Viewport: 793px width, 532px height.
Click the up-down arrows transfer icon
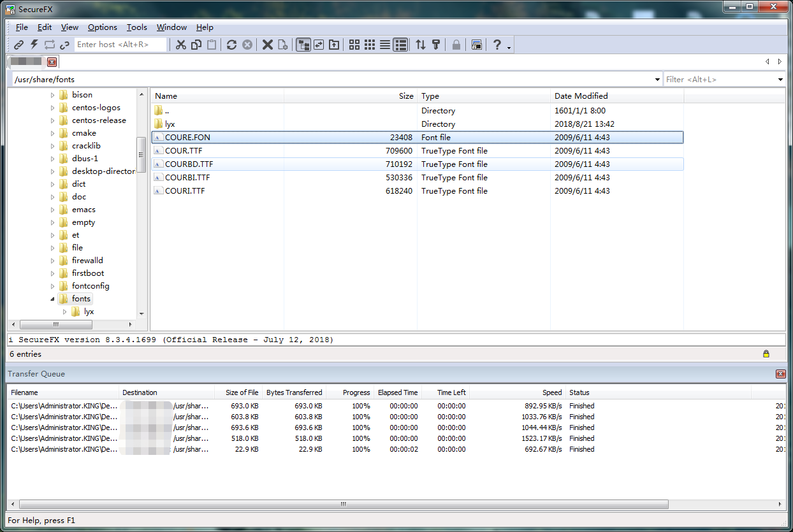[421, 45]
